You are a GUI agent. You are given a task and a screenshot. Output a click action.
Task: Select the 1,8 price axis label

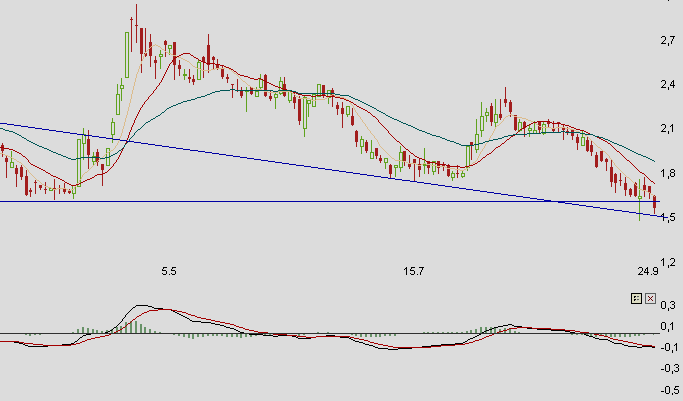coord(668,173)
